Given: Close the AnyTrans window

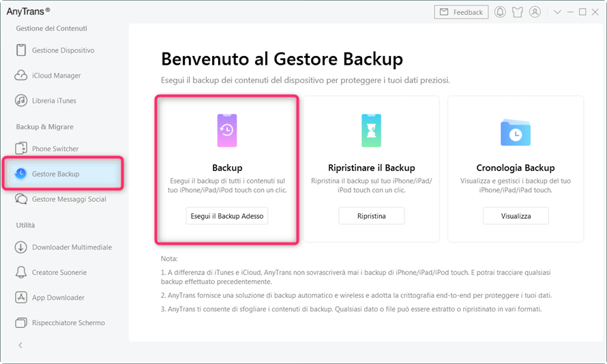Looking at the screenshot, I should click(595, 12).
